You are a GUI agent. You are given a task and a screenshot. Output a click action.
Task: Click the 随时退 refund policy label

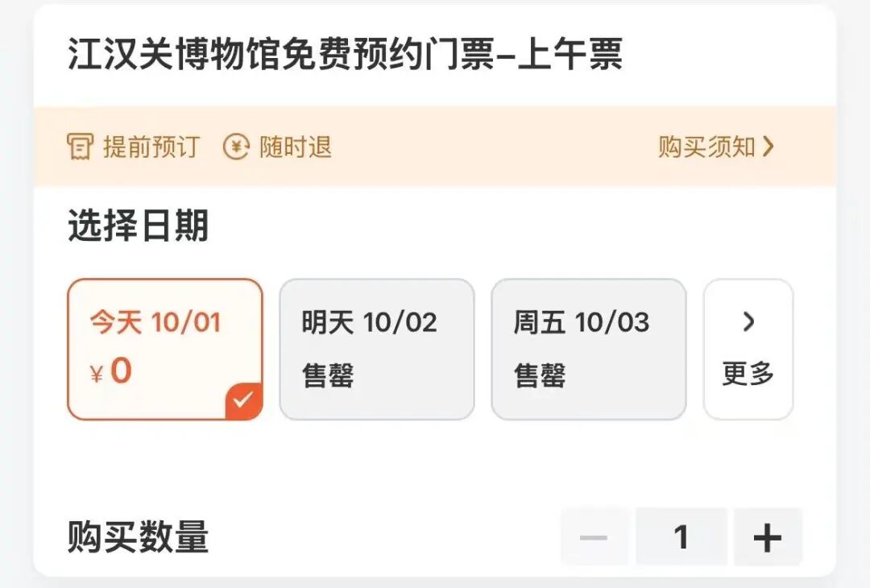point(297,147)
